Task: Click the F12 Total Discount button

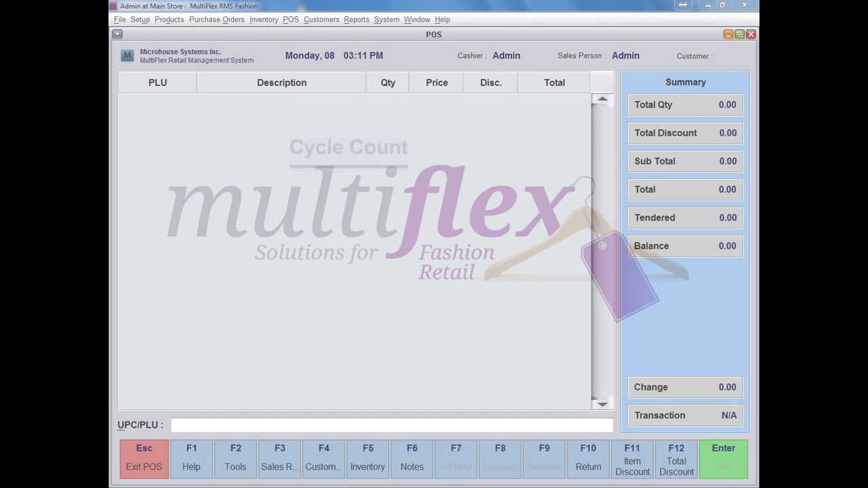Action: point(676,459)
